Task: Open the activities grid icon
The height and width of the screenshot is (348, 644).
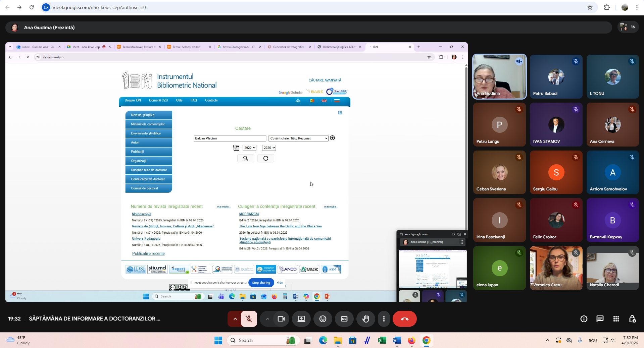Action: [616, 319]
